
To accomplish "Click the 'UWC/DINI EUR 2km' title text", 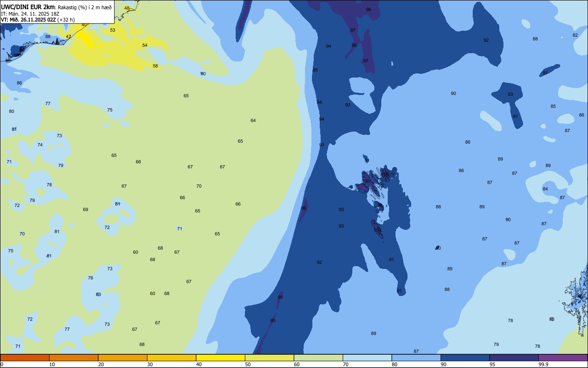I will click(x=28, y=7).
